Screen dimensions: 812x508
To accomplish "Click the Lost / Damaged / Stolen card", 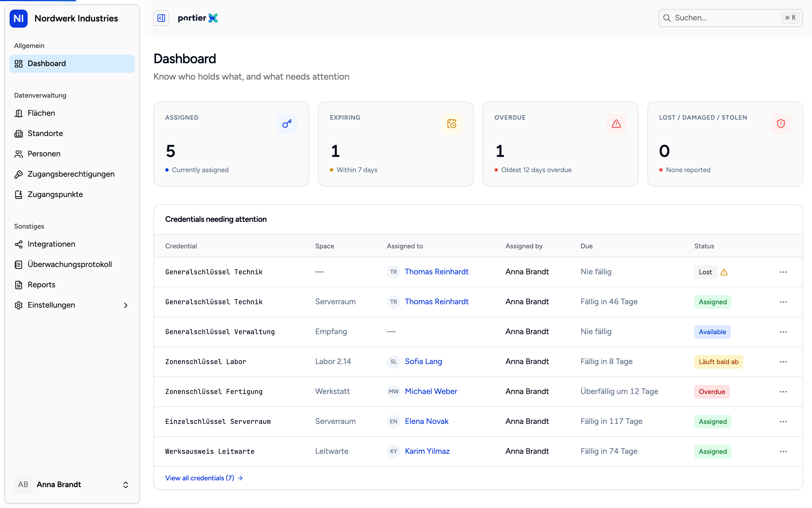I will 725,144.
